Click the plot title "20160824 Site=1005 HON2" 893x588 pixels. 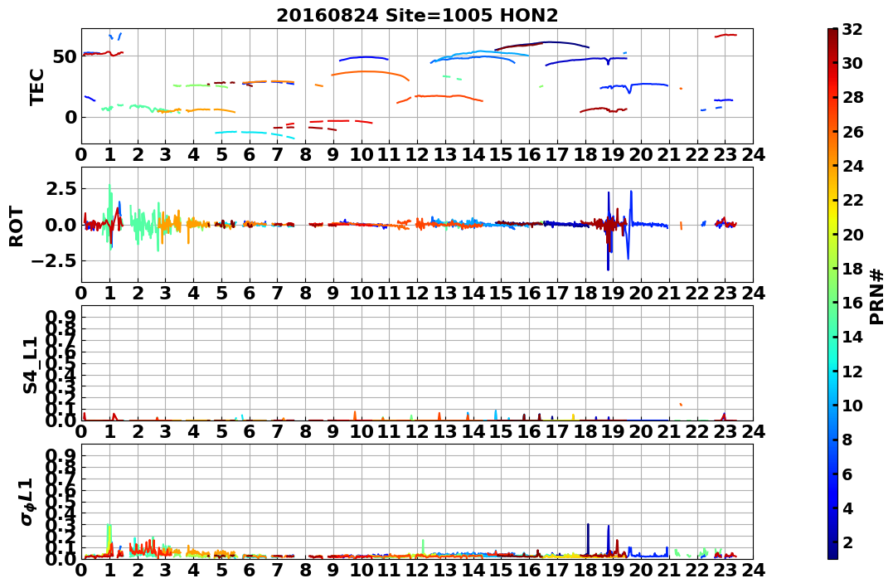[417, 16]
